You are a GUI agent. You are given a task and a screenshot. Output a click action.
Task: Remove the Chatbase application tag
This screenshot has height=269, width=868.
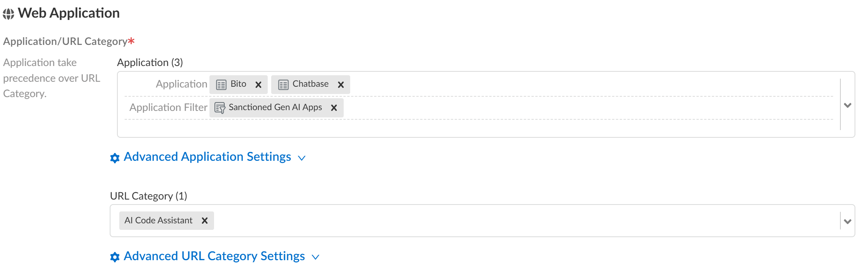tap(341, 85)
